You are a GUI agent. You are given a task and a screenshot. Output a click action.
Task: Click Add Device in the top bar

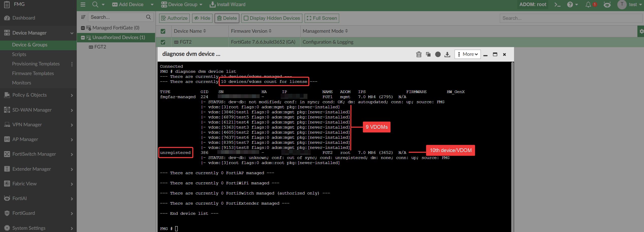tap(128, 5)
